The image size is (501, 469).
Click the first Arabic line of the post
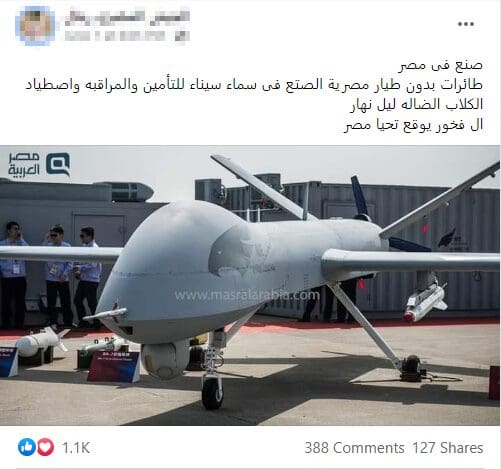[441, 65]
